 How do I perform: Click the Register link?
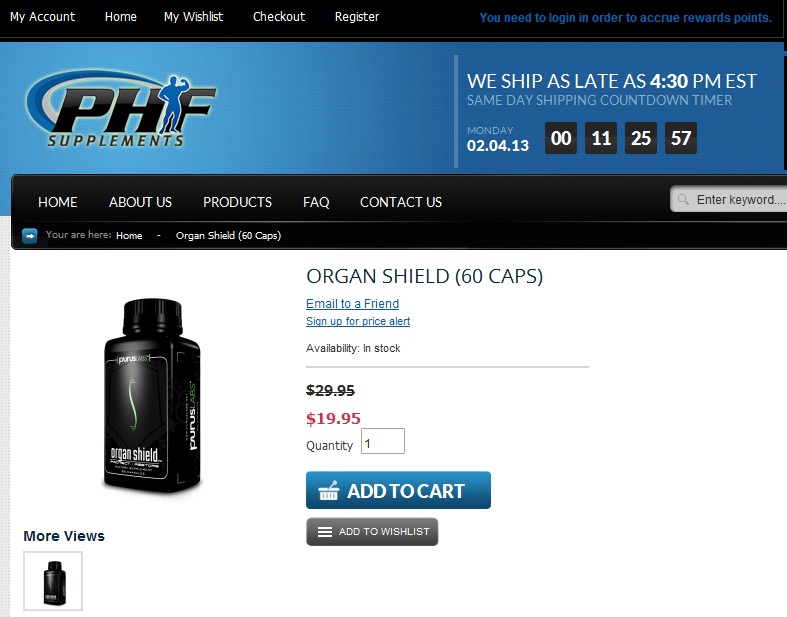(357, 17)
